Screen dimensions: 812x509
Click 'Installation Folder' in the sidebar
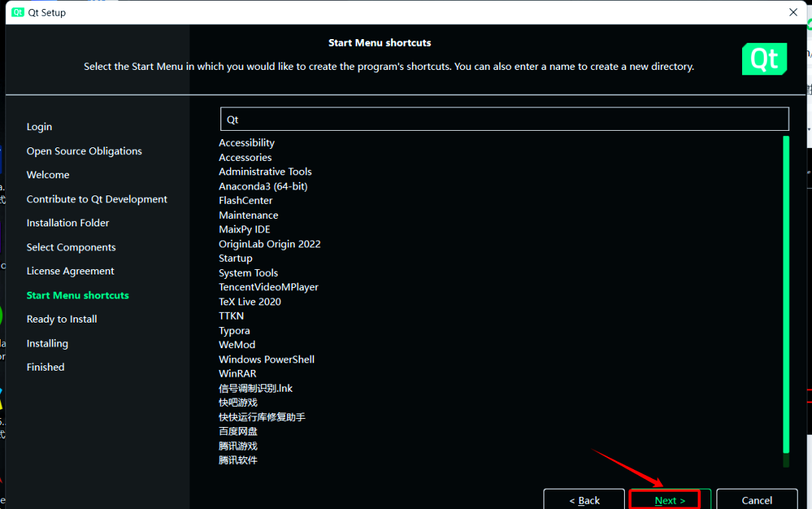(x=68, y=223)
